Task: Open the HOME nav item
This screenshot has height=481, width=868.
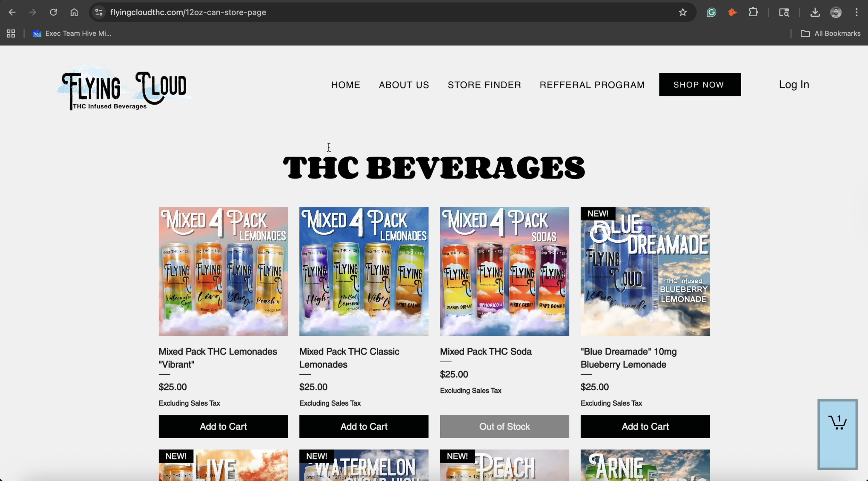Action: 345,85
